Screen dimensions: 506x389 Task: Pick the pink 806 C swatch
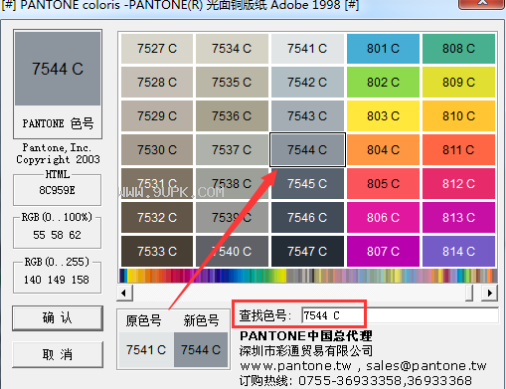pos(383,217)
